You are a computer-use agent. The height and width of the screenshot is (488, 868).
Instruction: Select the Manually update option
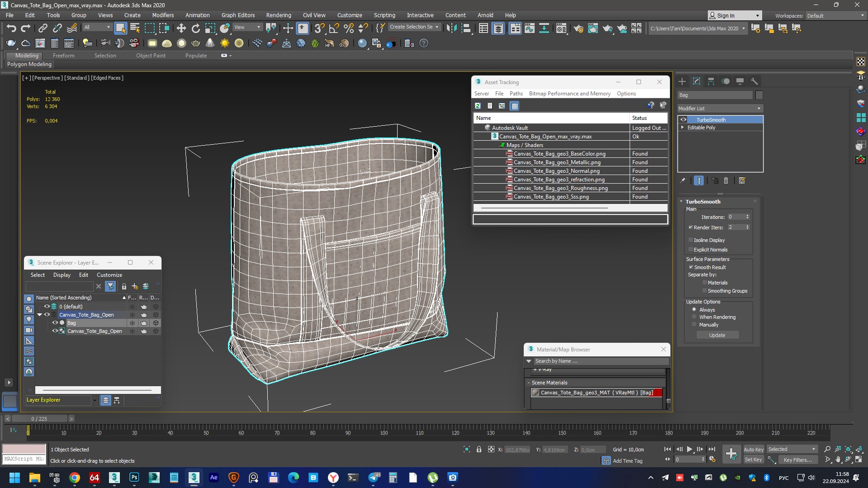click(x=694, y=325)
